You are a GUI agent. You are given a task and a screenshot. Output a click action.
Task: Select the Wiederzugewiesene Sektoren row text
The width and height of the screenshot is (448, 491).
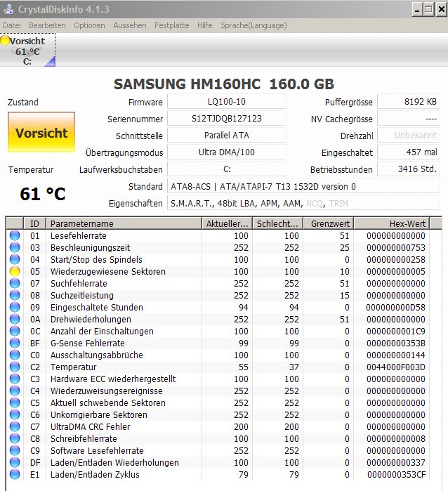(108, 272)
